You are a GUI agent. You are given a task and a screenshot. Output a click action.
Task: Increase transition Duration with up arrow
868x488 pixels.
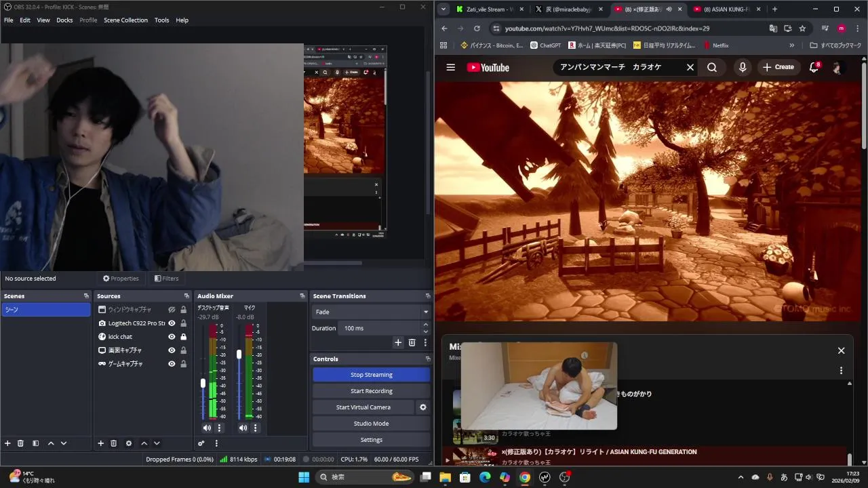pyautogui.click(x=425, y=325)
